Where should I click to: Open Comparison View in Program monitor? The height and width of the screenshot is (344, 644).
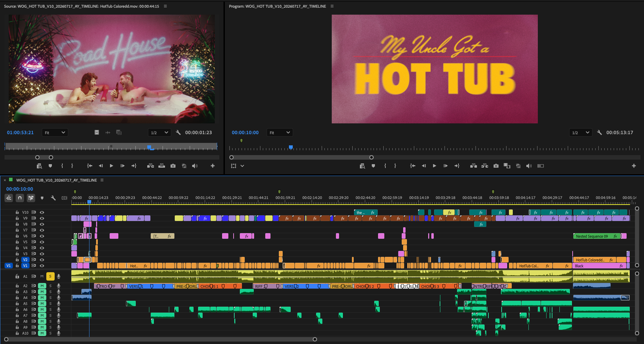tap(507, 166)
